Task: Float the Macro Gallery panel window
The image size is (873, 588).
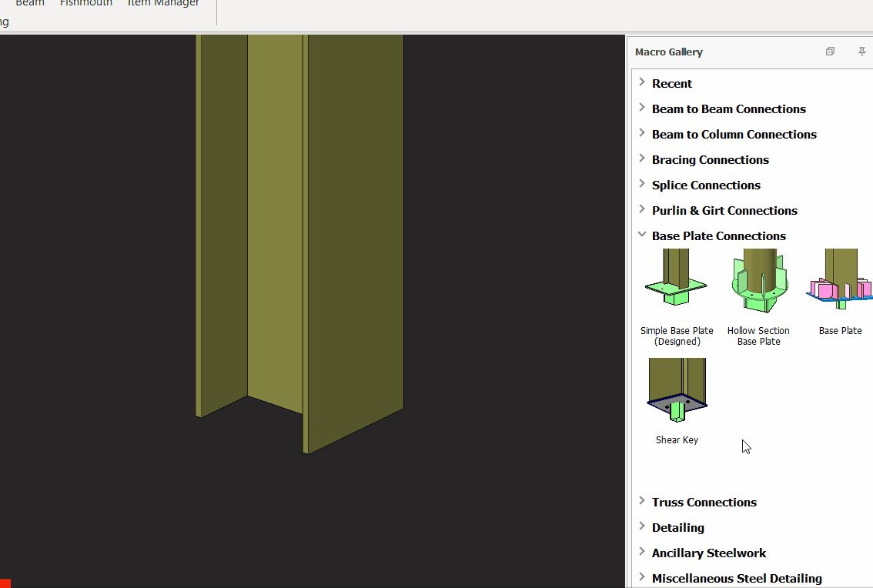Action: 830,52
